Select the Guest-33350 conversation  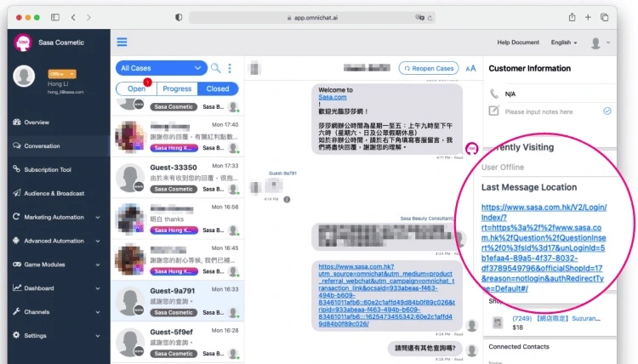point(178,178)
